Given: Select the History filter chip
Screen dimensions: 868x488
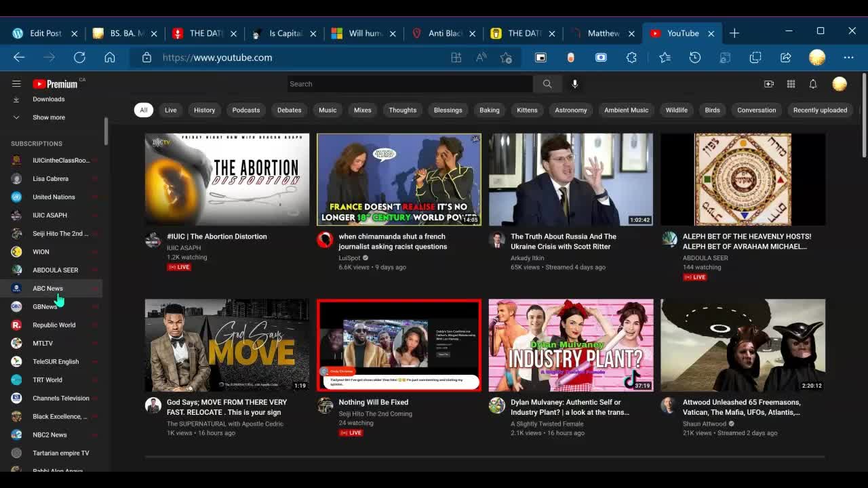Looking at the screenshot, I should (x=204, y=110).
